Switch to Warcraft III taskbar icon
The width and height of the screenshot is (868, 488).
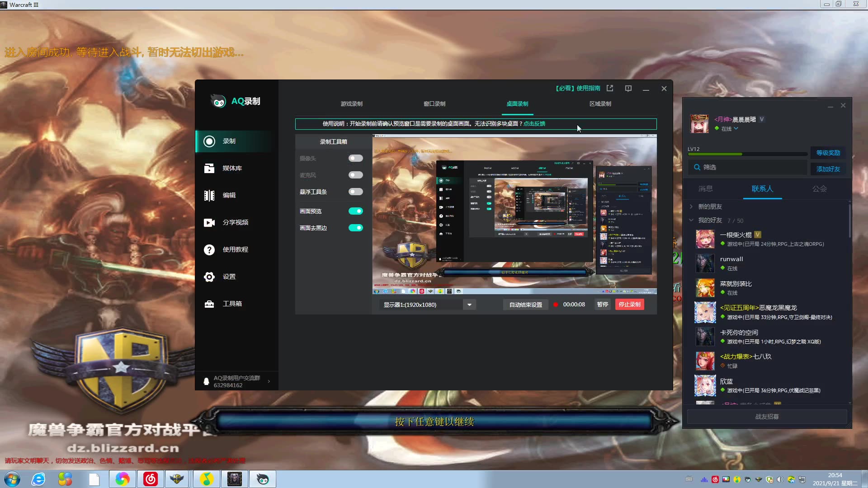click(235, 479)
